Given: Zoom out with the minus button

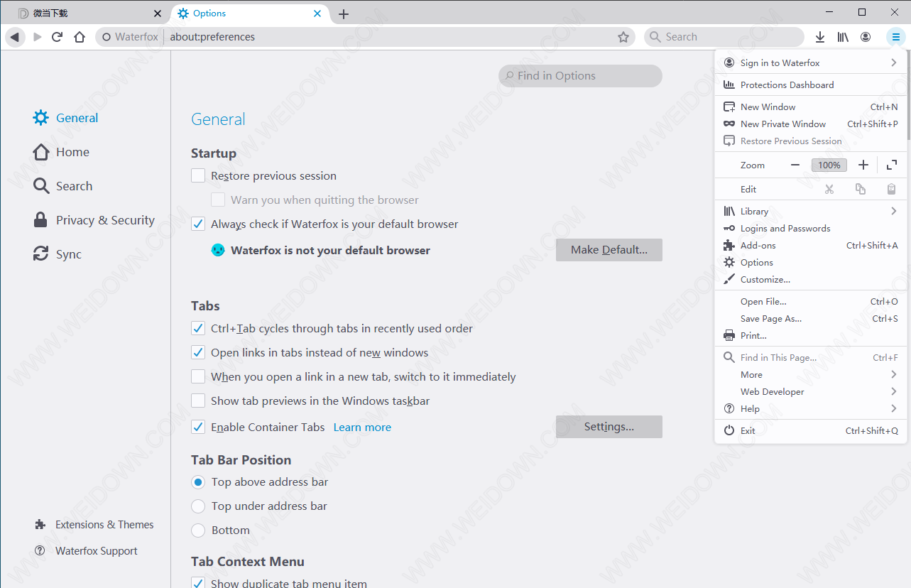Looking at the screenshot, I should (x=795, y=165).
